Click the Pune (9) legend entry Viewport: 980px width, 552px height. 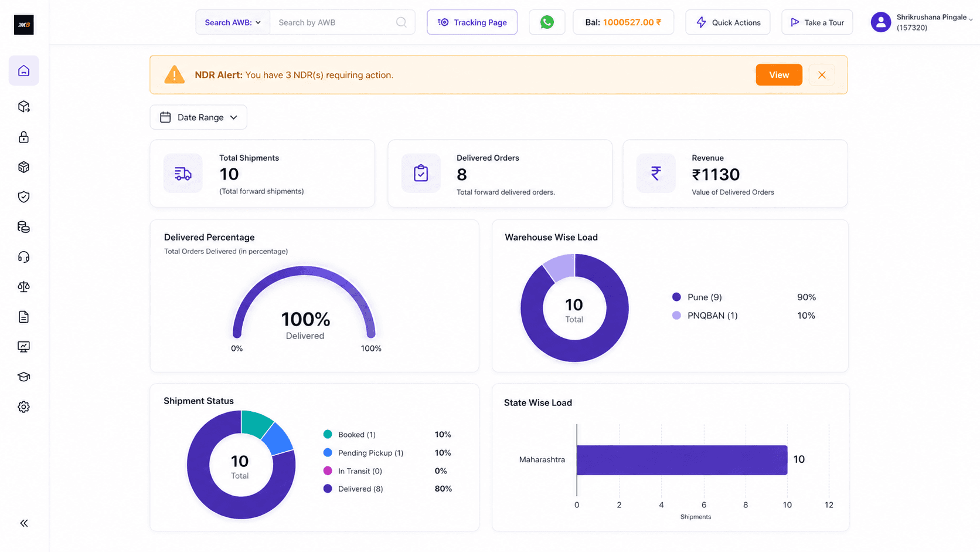click(697, 297)
